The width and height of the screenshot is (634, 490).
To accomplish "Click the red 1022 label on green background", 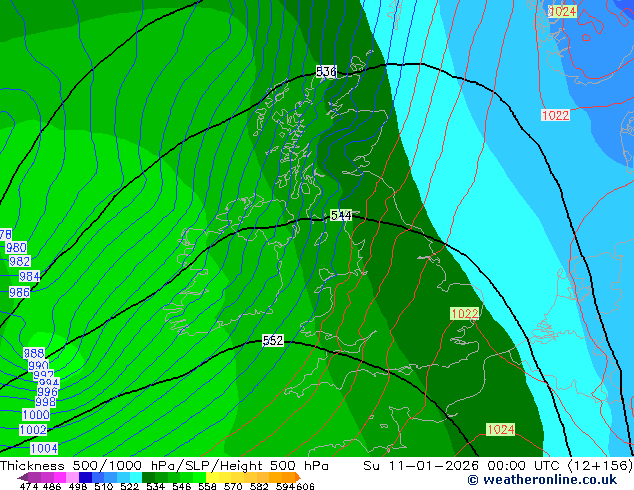I will click(465, 314).
